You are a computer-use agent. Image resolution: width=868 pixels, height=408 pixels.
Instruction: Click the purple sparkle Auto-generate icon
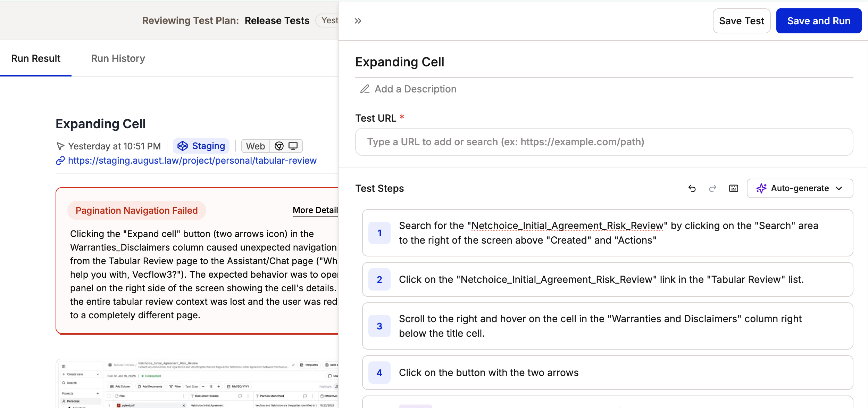click(x=762, y=188)
